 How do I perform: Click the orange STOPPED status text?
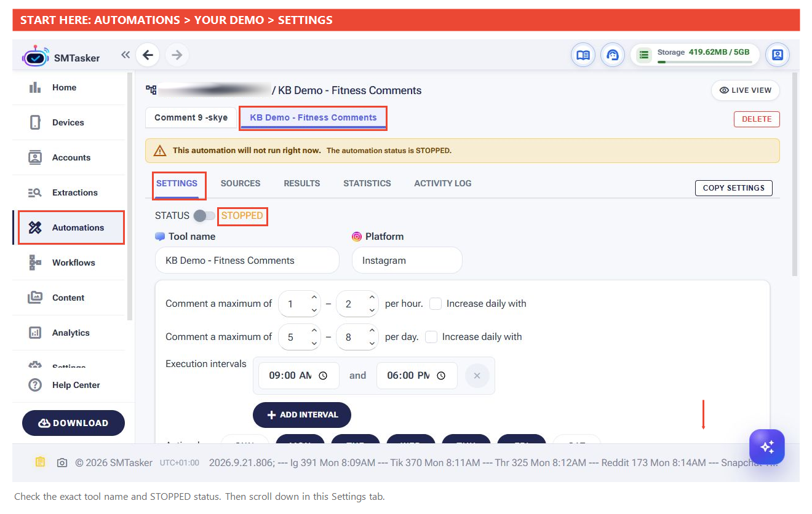[x=242, y=216]
